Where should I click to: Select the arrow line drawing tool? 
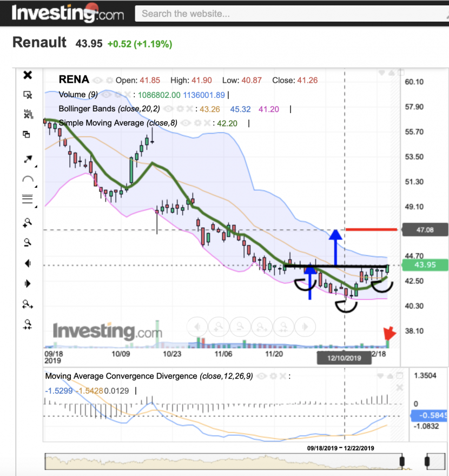(28, 160)
